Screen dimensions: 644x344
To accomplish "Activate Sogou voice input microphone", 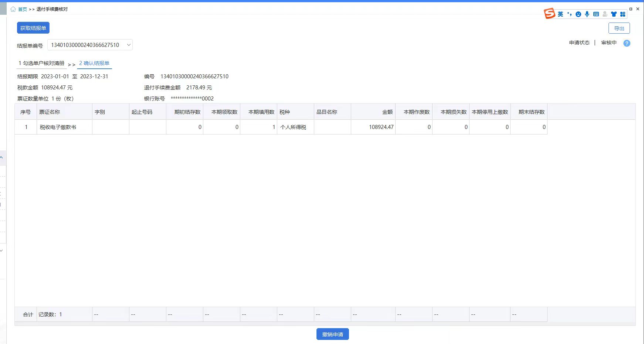I will [x=587, y=14].
